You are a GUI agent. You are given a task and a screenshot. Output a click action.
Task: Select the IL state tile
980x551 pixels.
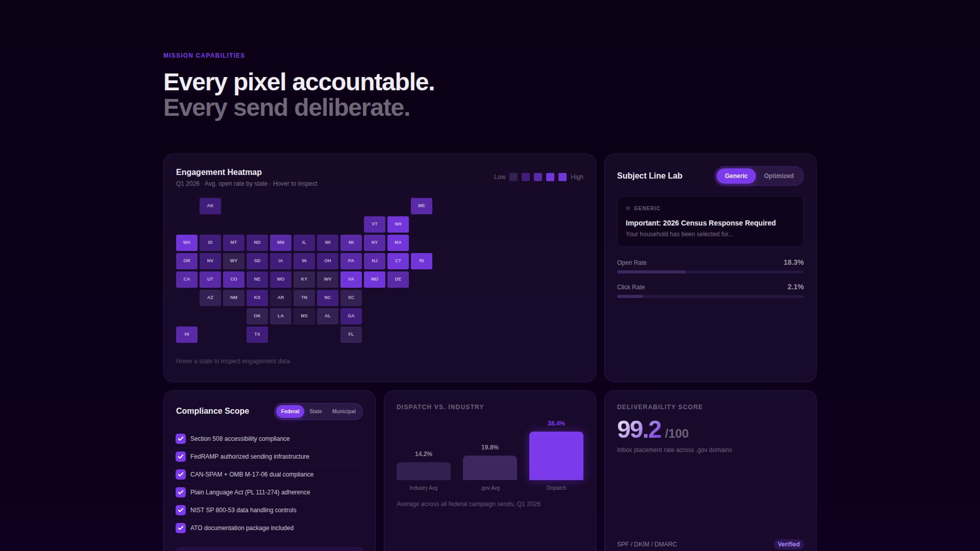point(304,243)
